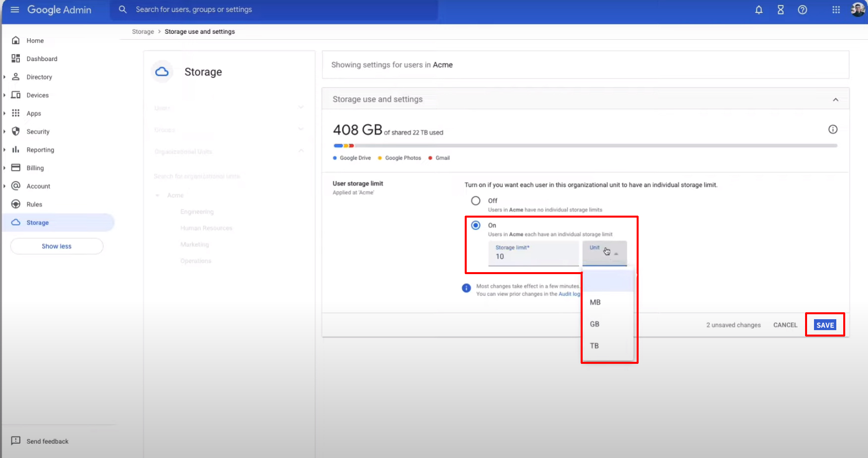Collapse the Storage use and settings panel
The image size is (868, 458).
point(835,100)
